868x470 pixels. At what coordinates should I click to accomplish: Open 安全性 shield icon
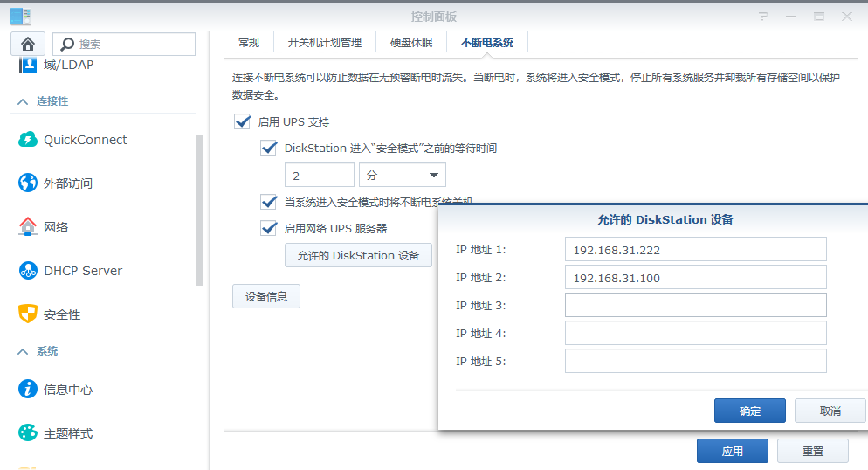(x=28, y=314)
